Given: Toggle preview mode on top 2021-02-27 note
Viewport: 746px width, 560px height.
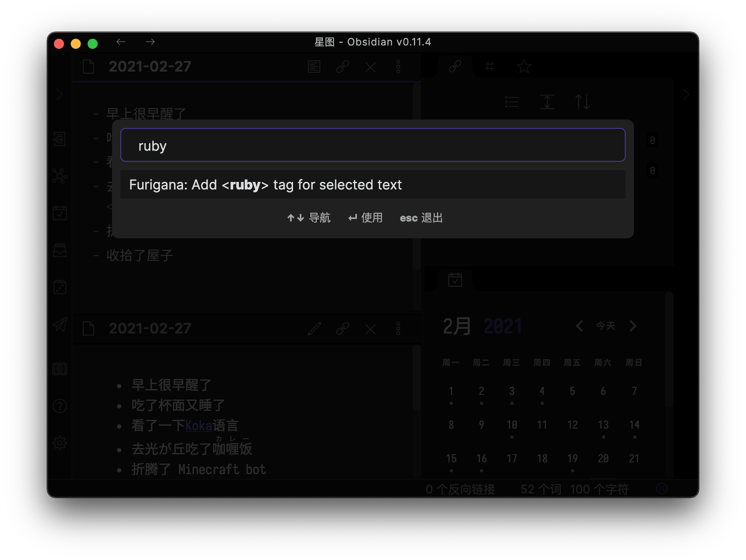Looking at the screenshot, I should [314, 67].
